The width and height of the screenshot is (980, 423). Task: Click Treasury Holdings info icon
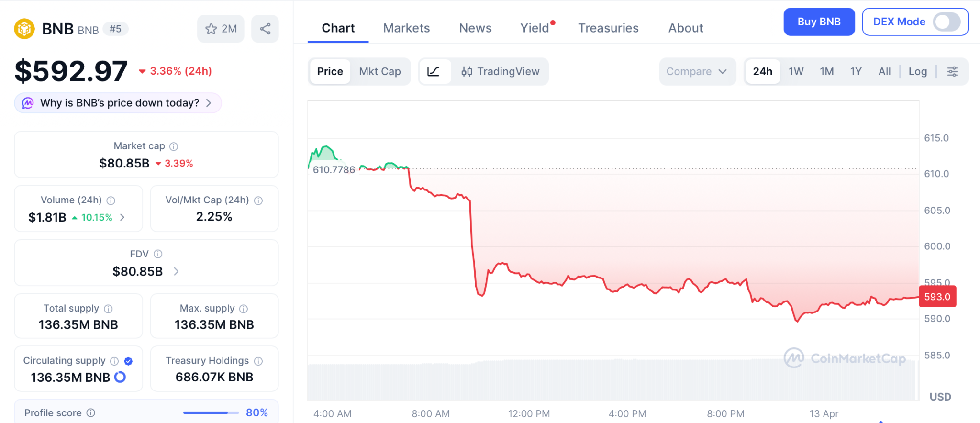(258, 361)
